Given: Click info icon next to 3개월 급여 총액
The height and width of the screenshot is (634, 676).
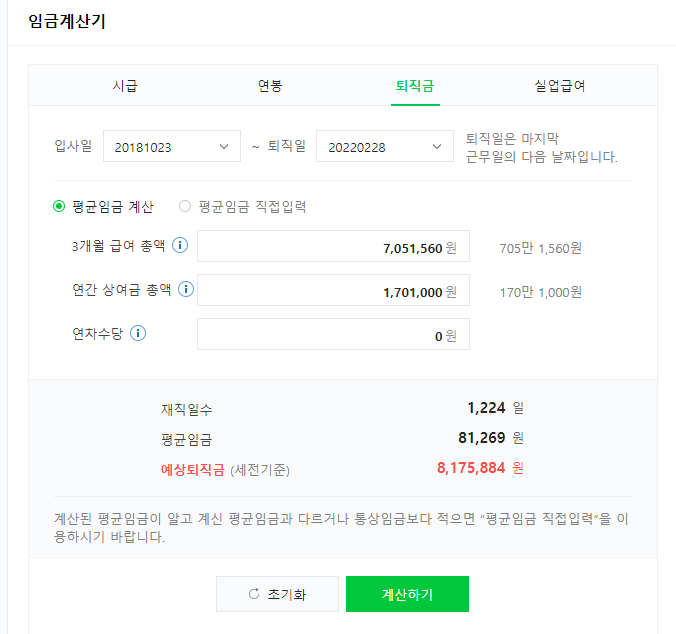Looking at the screenshot, I should pyautogui.click(x=180, y=246).
